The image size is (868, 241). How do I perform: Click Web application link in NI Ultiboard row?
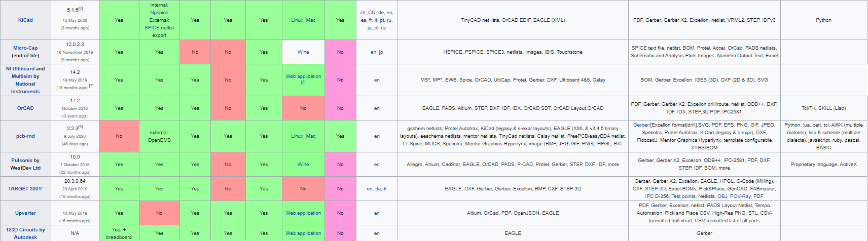(x=303, y=76)
